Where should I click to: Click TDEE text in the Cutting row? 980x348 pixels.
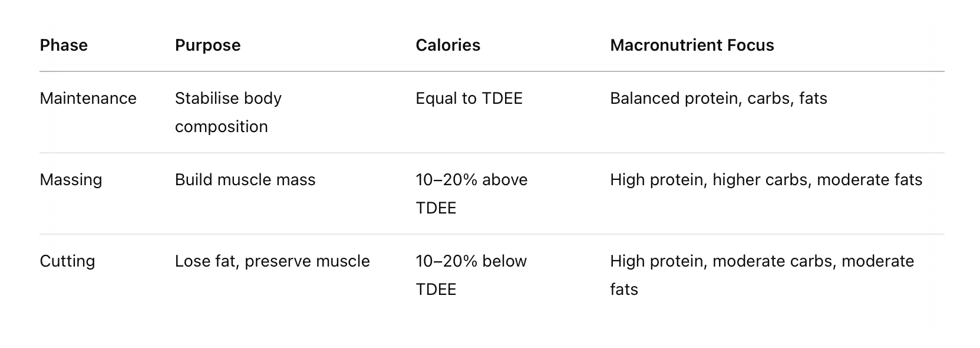coord(436,290)
